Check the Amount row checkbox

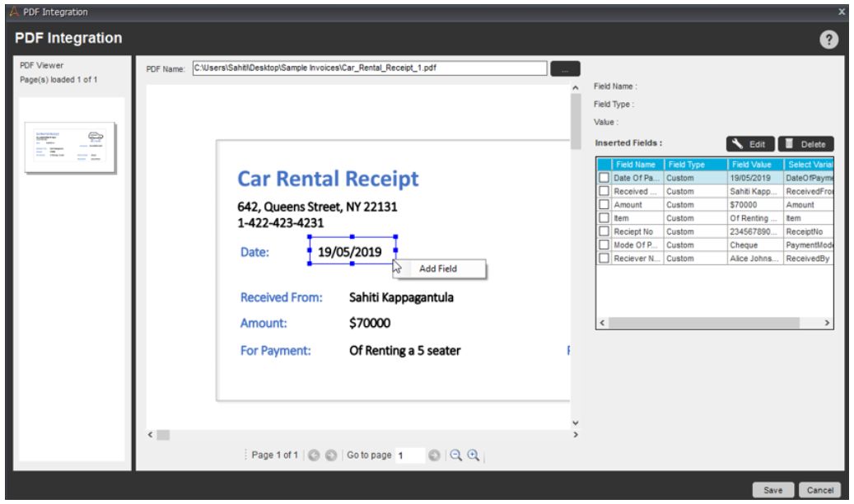click(x=604, y=204)
